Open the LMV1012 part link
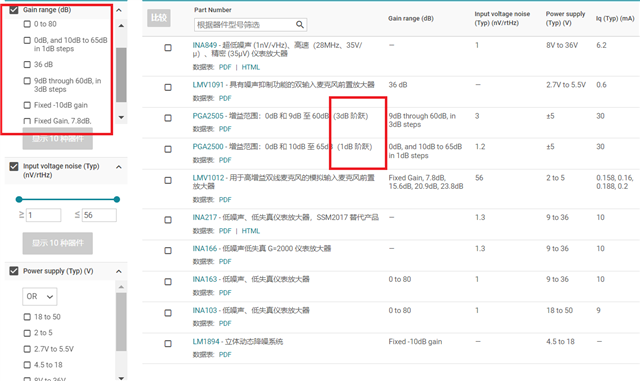640x381 pixels. coord(208,178)
